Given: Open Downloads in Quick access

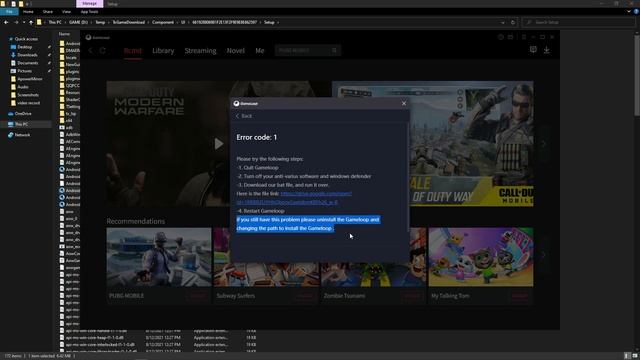Looking at the screenshot, I should (27, 55).
